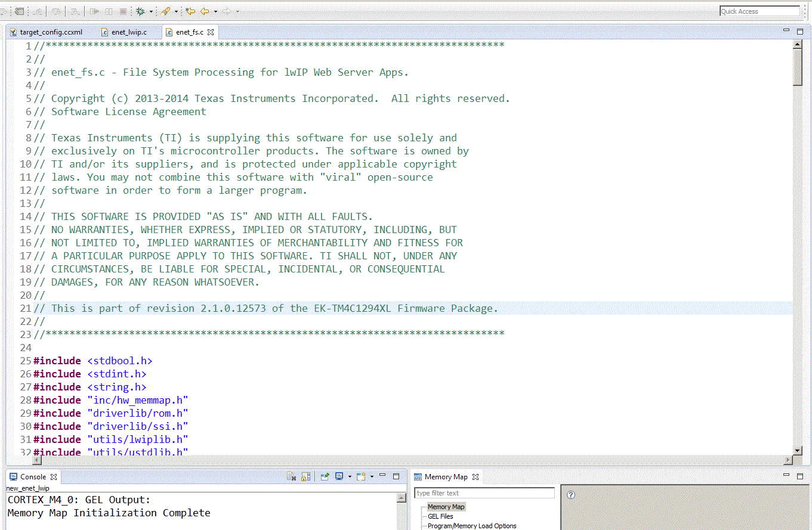
Task: Click "CORTEX_M4_0: GEL Output:" console line
Action: tap(79, 500)
